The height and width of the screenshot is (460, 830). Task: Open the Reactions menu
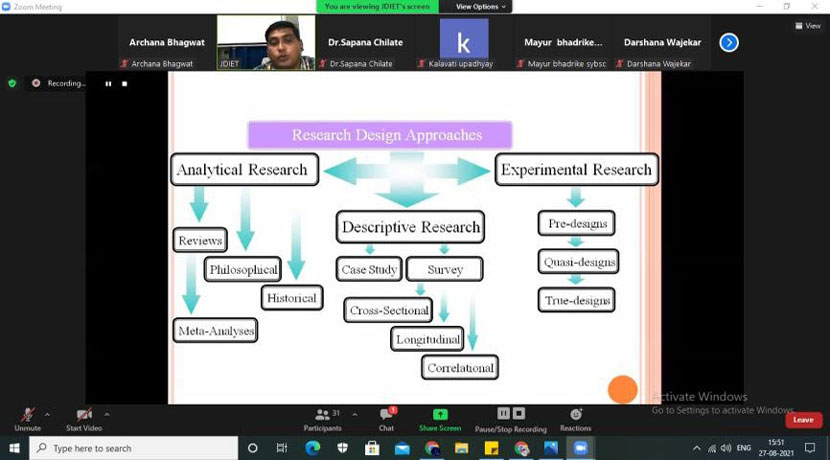point(575,416)
